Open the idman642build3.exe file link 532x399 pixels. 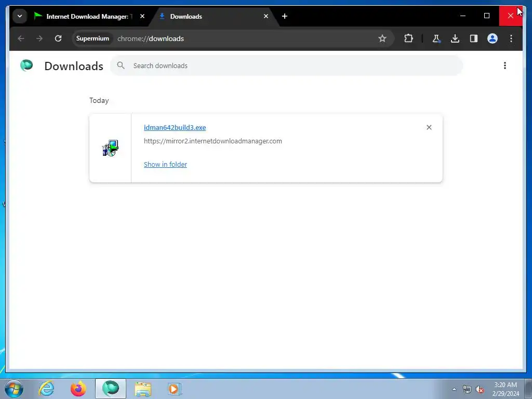(x=175, y=128)
